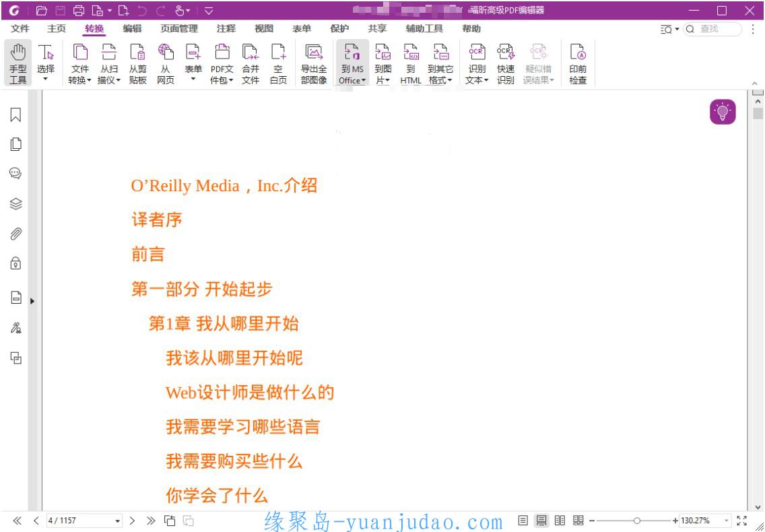
Task: Click the 从网页 create-from-web icon
Action: pos(166,63)
